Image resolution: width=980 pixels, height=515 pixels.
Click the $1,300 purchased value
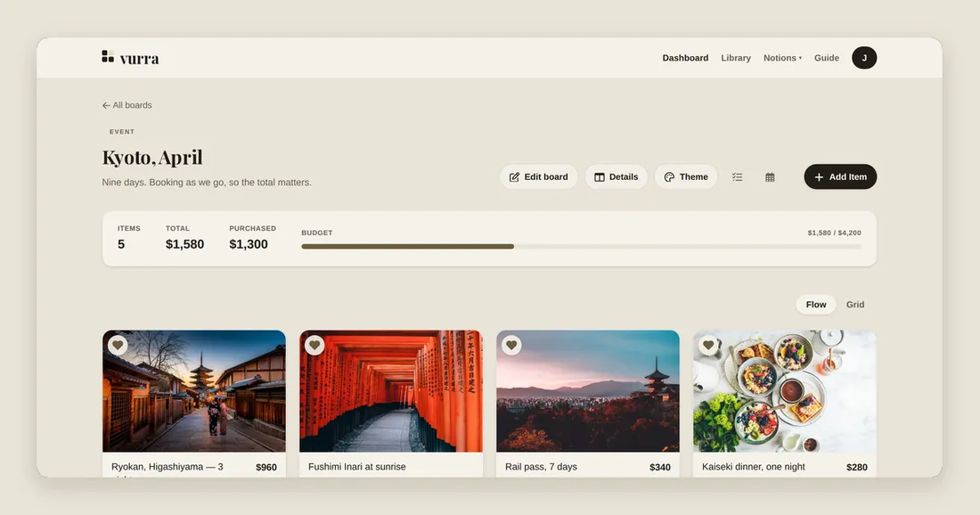pos(249,244)
